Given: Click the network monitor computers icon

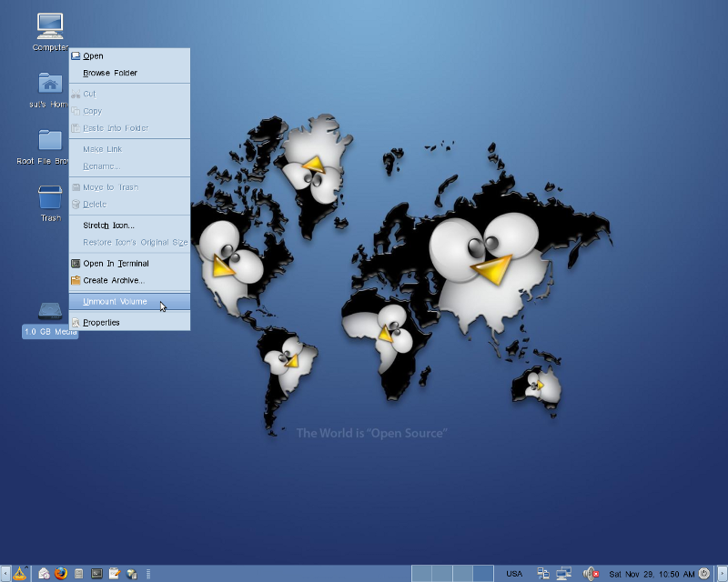Looking at the screenshot, I should click(x=563, y=574).
